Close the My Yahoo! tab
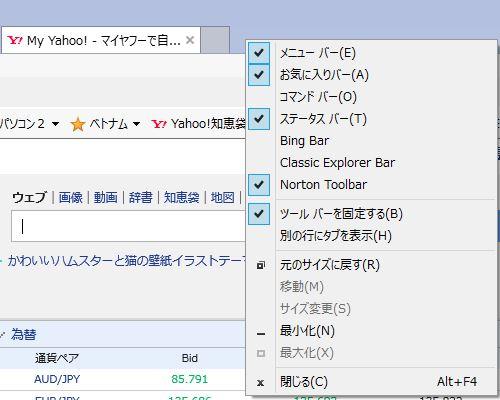500x400 pixels. 190,40
